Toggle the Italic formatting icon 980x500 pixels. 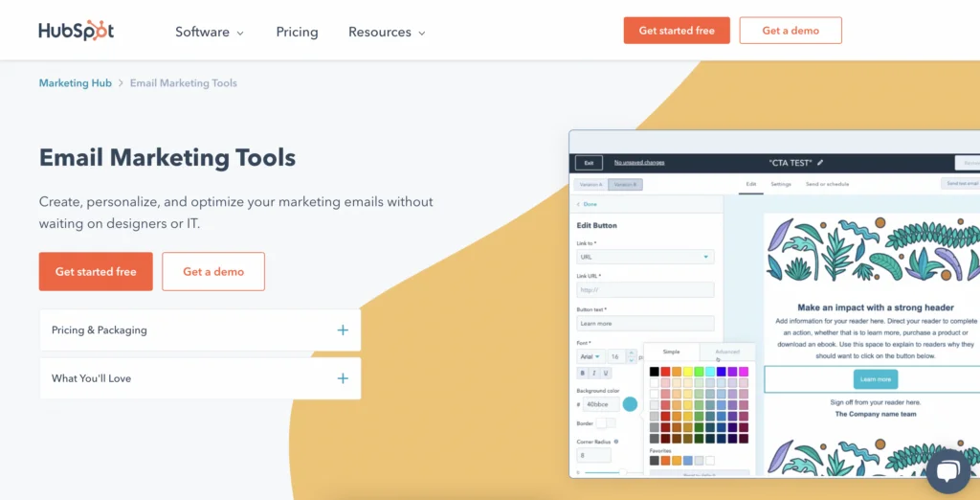tap(593, 373)
